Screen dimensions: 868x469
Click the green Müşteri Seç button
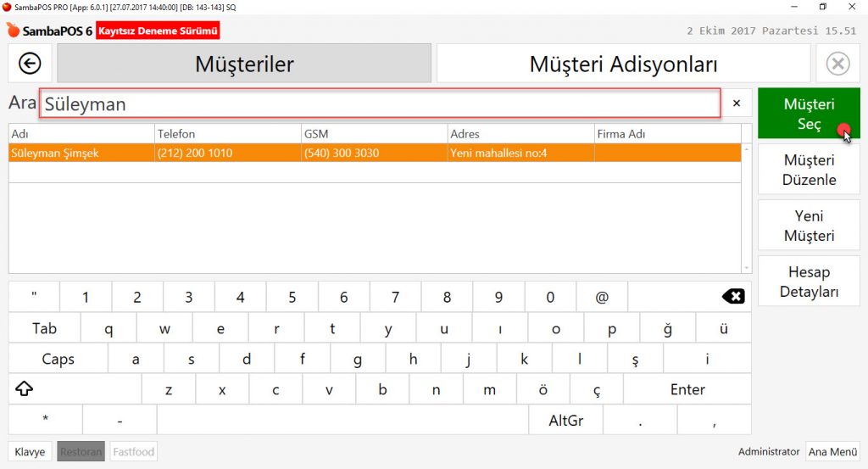click(809, 114)
